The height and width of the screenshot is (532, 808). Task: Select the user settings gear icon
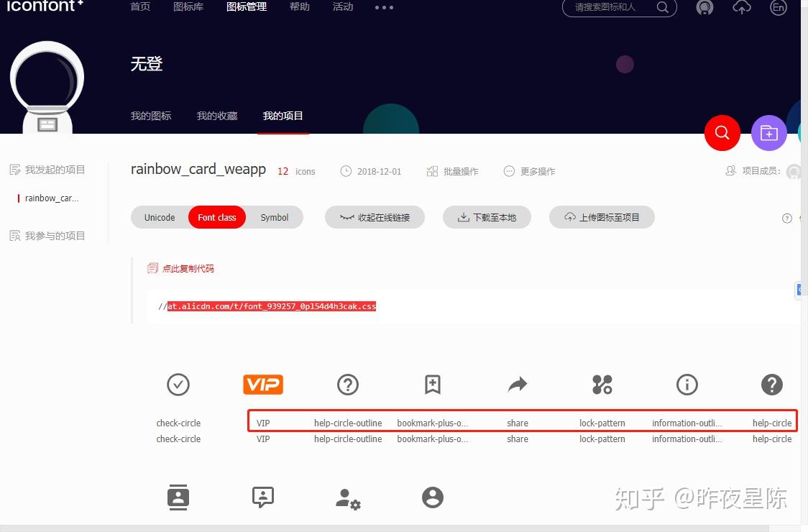coord(348,499)
